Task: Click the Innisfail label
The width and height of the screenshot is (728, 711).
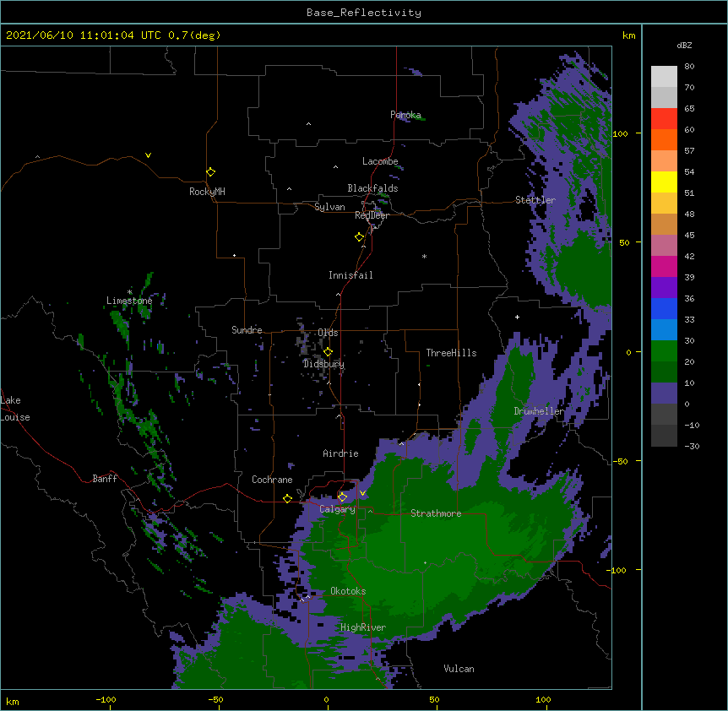Action: coord(350,275)
